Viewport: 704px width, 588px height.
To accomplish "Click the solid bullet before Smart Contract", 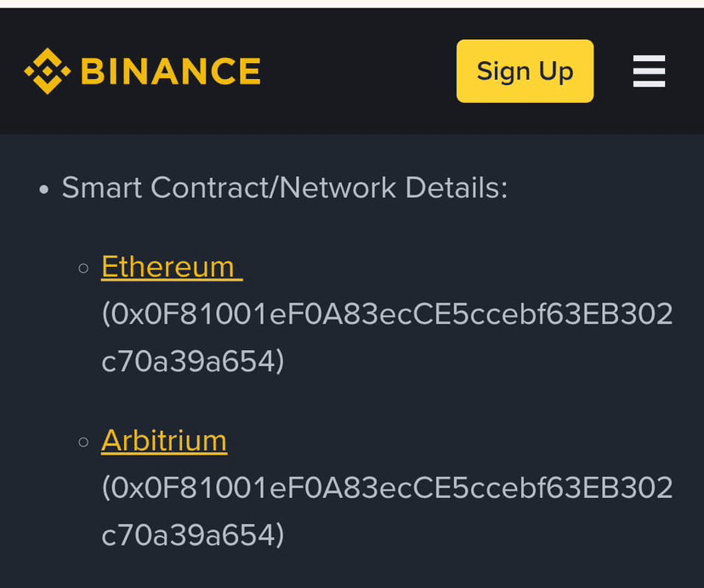I will [x=43, y=189].
